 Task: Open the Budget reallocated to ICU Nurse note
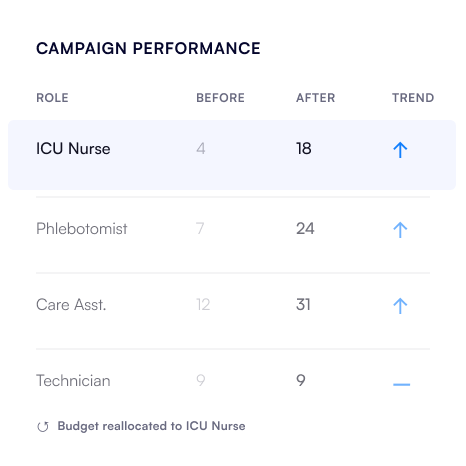151,426
